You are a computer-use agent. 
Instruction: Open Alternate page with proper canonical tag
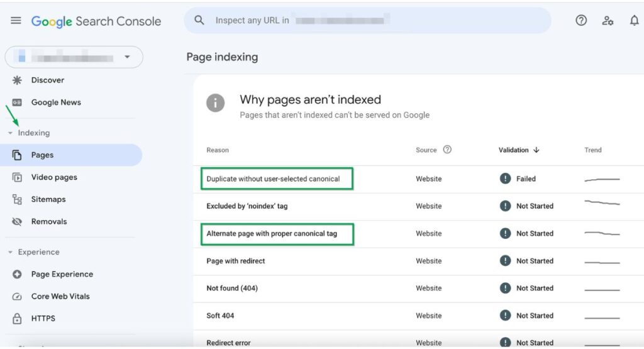pyautogui.click(x=272, y=233)
